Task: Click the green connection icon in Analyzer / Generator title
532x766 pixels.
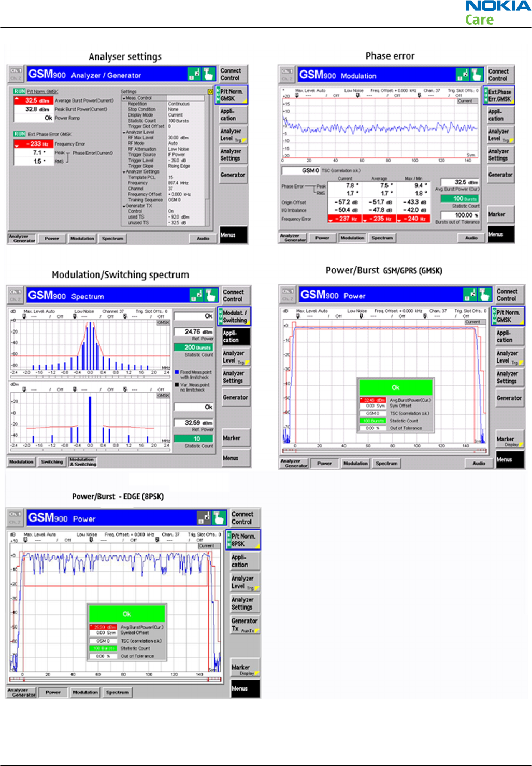Action: pyautogui.click(x=195, y=74)
